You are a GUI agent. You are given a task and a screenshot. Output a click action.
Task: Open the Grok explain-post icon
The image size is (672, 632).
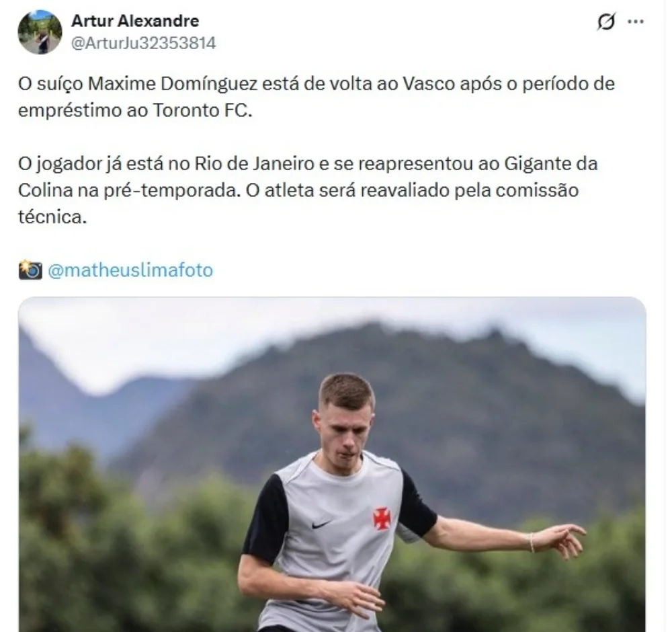click(x=606, y=21)
